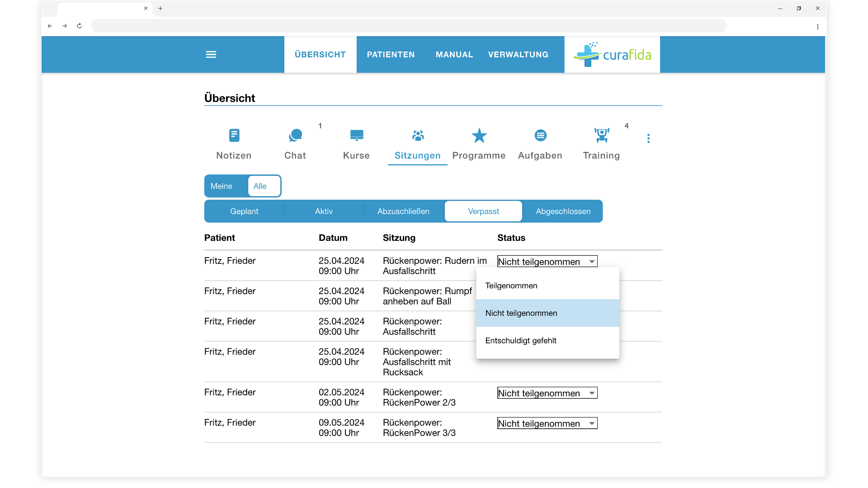Image resolution: width=868 pixels, height=488 pixels.
Task: Choose Teilgenommen in the status list
Action: [x=547, y=286]
